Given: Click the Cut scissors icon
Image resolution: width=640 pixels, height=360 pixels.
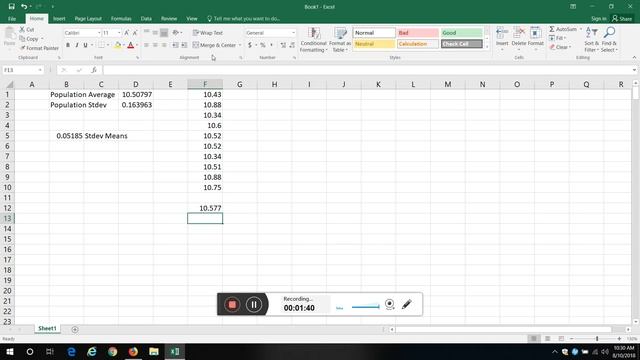Looking at the screenshot, I should click(x=22, y=29).
